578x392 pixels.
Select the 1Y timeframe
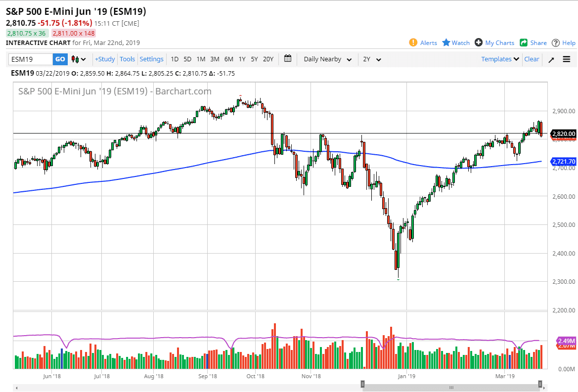point(242,59)
